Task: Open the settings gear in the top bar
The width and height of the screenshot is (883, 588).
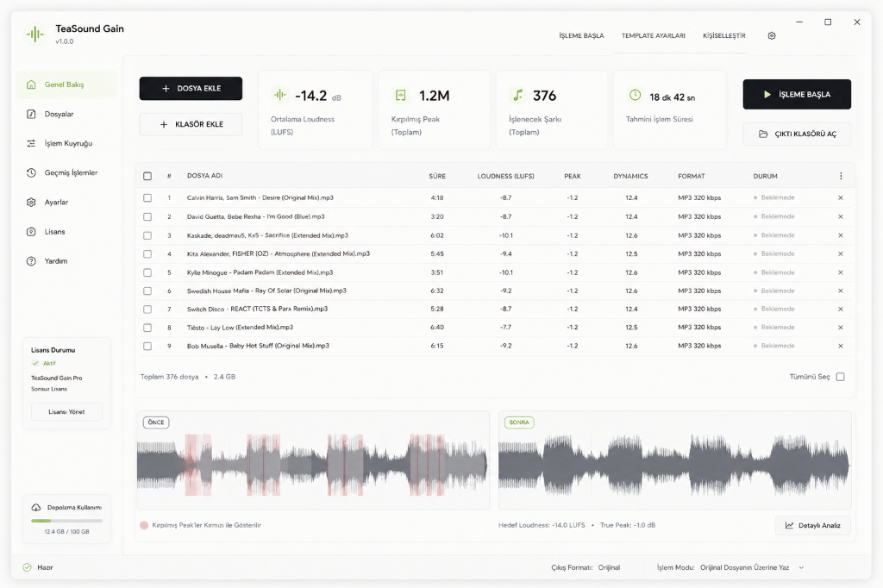Action: click(x=772, y=35)
